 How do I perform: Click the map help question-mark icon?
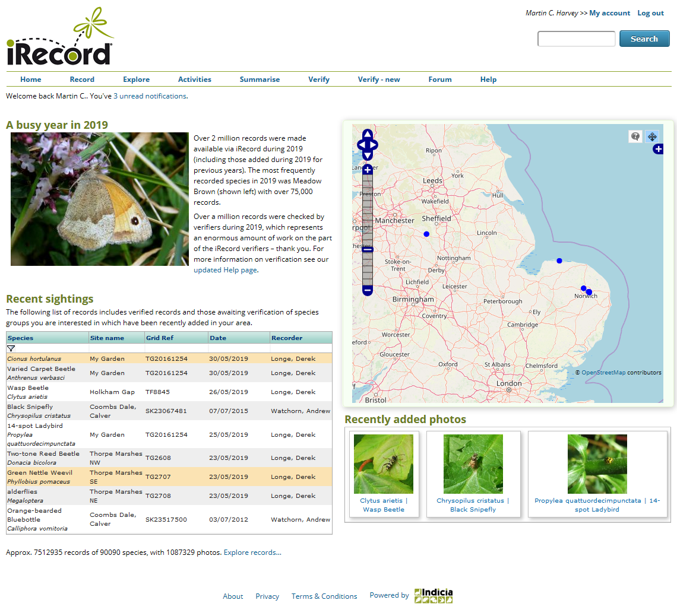pos(635,136)
